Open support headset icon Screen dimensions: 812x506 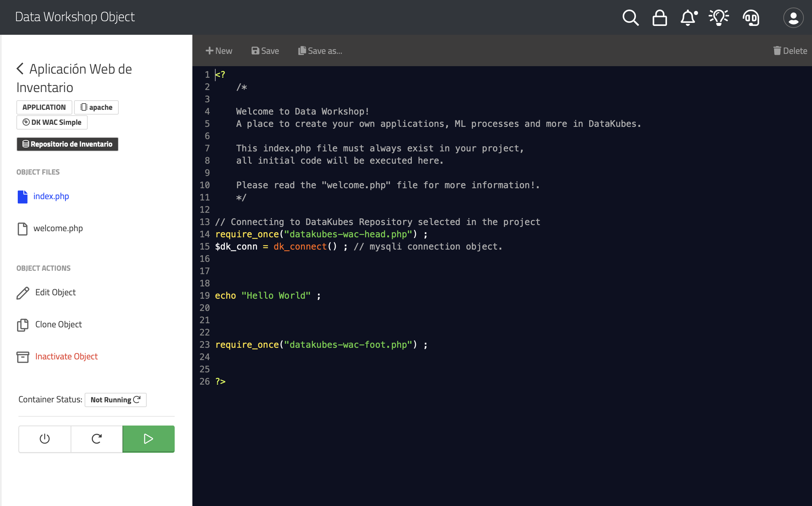(751, 17)
